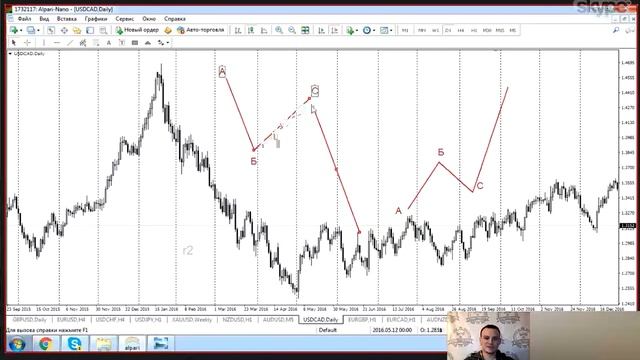Select the Fibonacci retracement tool
Image resolution: width=640 pixels, height=360 pixels.
pyautogui.click(x=96, y=42)
